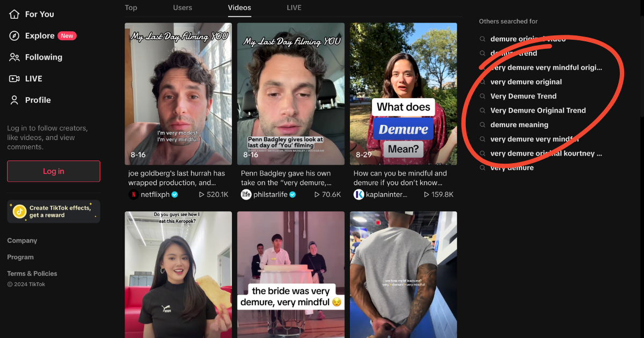The image size is (644, 338).
Task: Open LIVE from the sidebar camera icon
Action: [15, 78]
